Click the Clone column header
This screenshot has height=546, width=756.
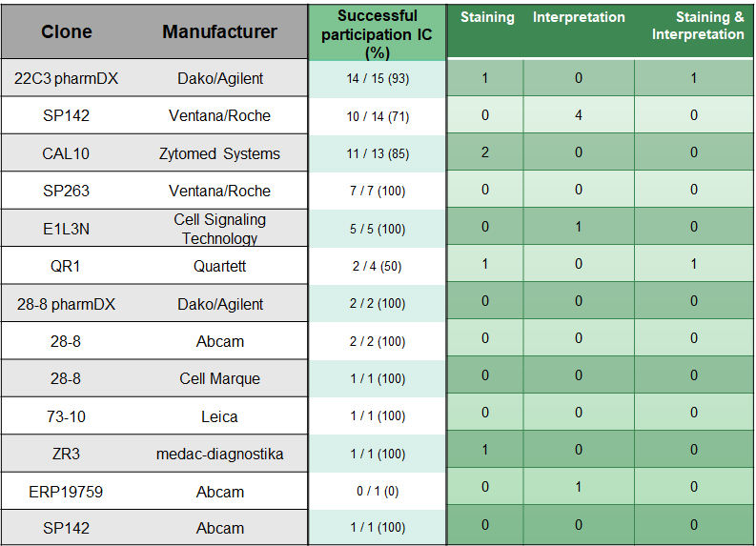67,32
